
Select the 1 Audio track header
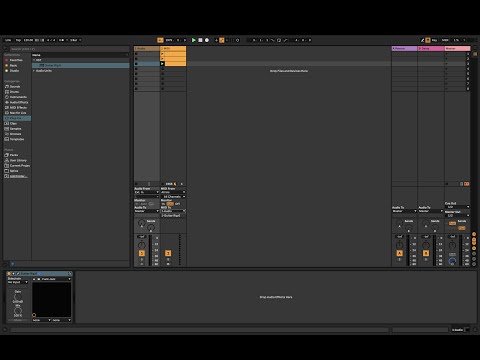click(x=147, y=49)
